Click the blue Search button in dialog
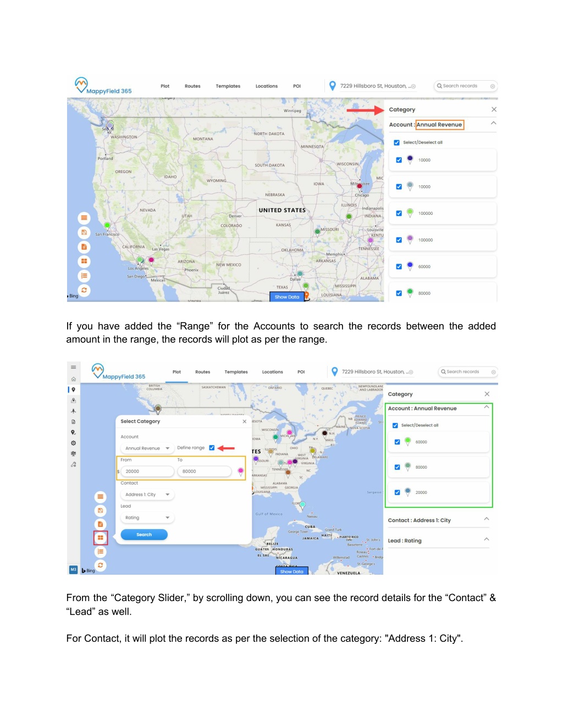 (x=144, y=535)
